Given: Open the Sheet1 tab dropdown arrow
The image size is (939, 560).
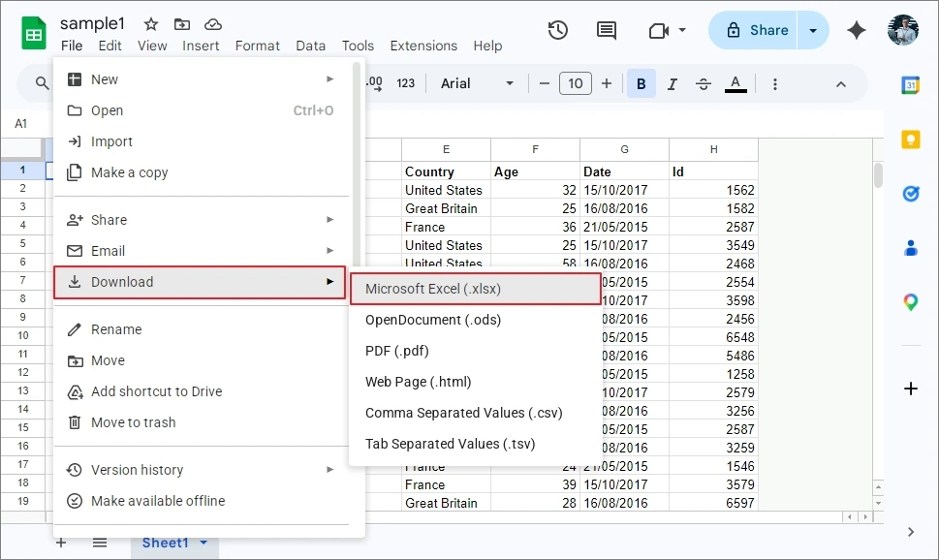Looking at the screenshot, I should point(203,543).
